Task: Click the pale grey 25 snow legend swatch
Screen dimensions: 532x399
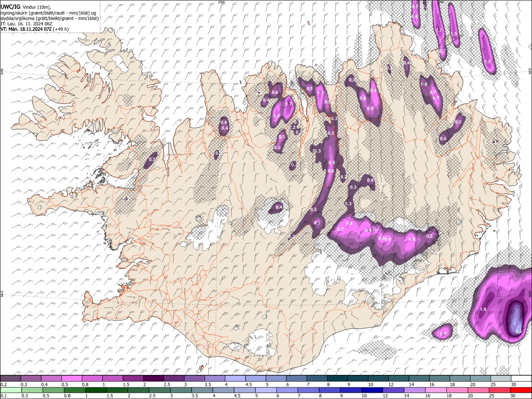Action: pyautogui.click(x=501, y=378)
